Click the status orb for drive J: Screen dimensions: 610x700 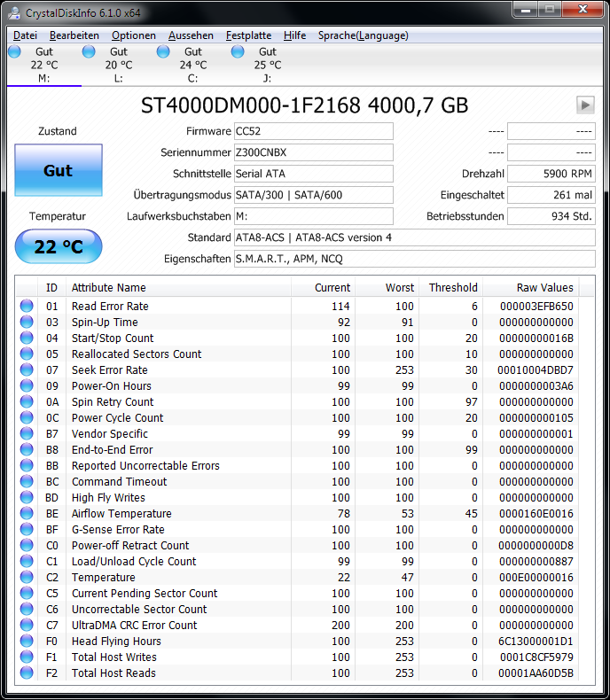tap(238, 51)
